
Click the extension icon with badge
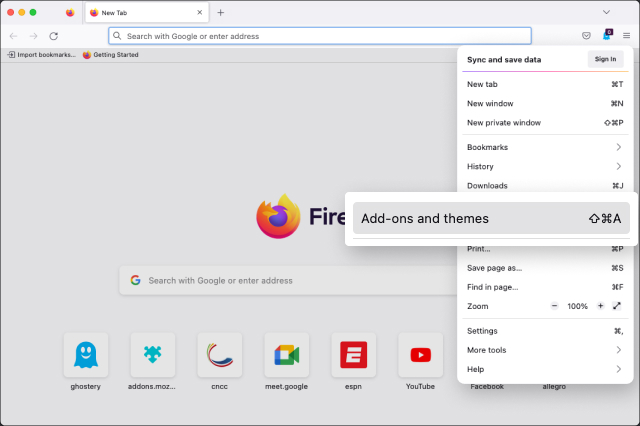[x=606, y=35]
